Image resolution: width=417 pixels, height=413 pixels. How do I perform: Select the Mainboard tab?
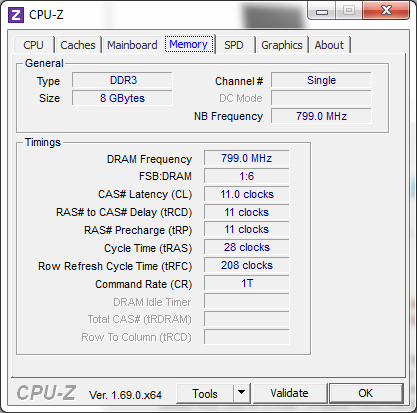click(x=132, y=45)
